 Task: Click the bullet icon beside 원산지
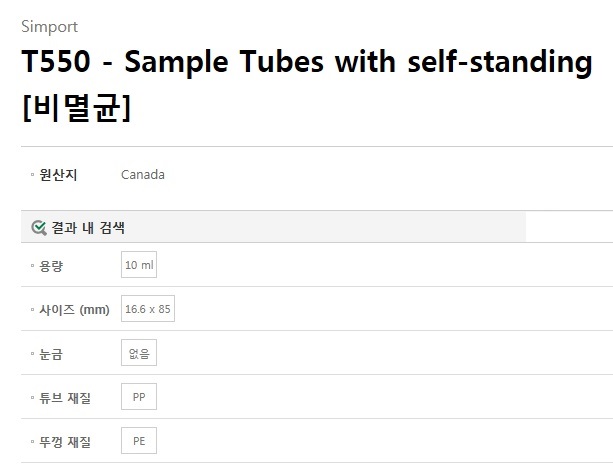click(32, 175)
